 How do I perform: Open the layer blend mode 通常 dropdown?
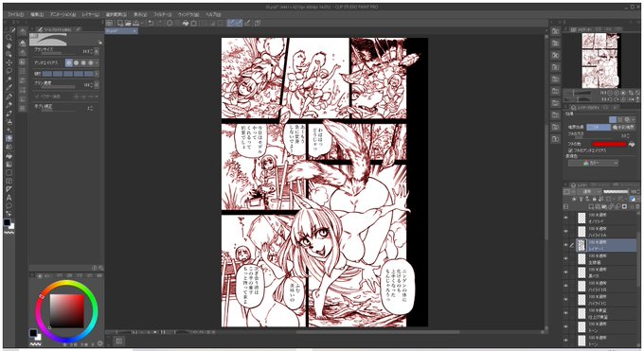(x=588, y=191)
